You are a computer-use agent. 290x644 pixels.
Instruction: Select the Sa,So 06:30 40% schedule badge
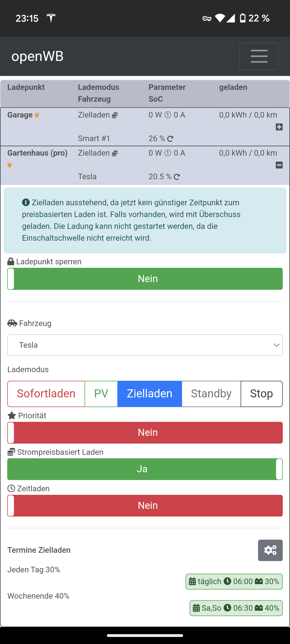(x=236, y=608)
